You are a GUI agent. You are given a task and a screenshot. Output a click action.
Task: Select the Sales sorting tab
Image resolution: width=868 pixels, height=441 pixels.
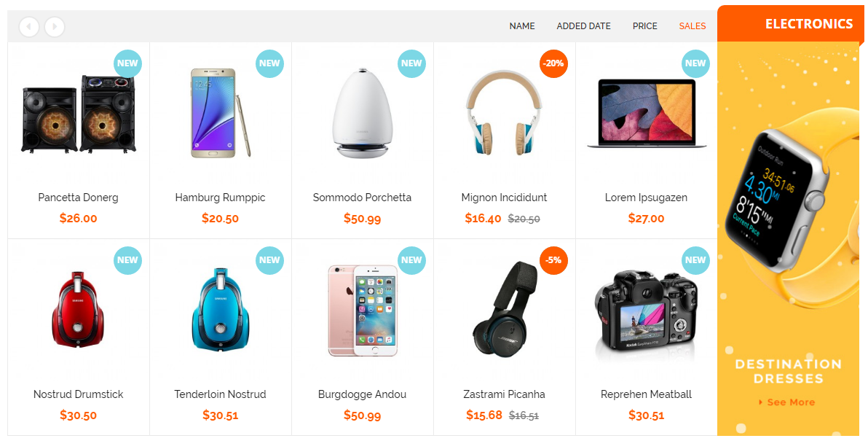pyautogui.click(x=693, y=26)
